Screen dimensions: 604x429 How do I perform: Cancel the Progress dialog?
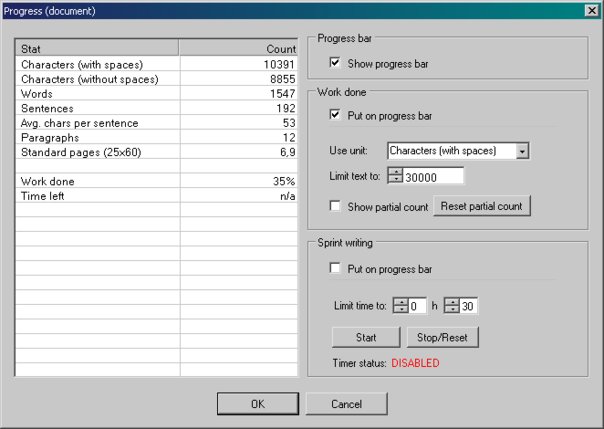point(346,404)
